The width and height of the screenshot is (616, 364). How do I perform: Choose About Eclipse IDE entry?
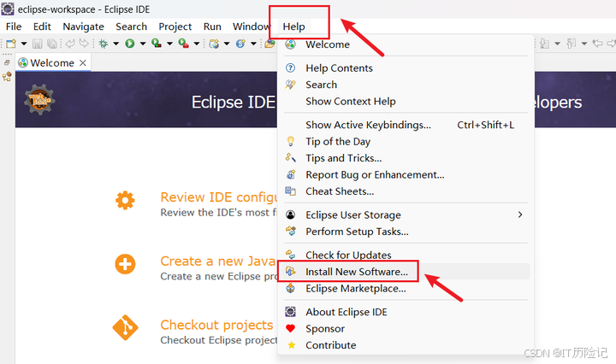(406, 312)
